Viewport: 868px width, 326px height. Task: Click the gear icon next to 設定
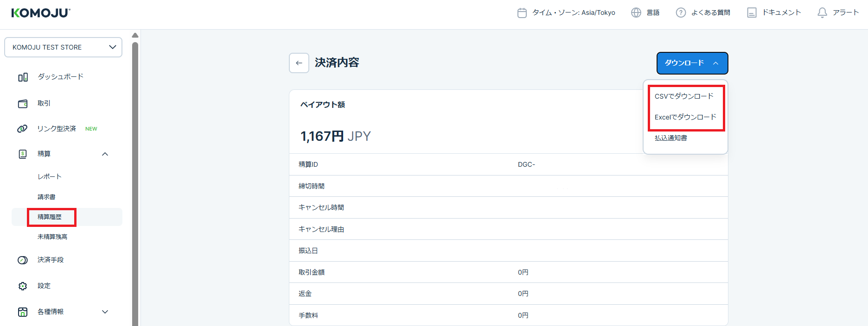[x=23, y=286]
